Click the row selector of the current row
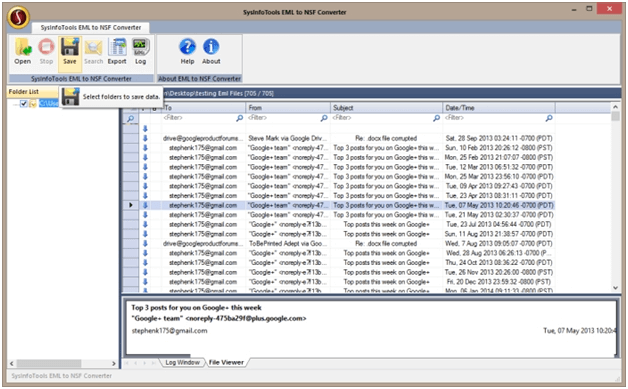 tap(131, 205)
